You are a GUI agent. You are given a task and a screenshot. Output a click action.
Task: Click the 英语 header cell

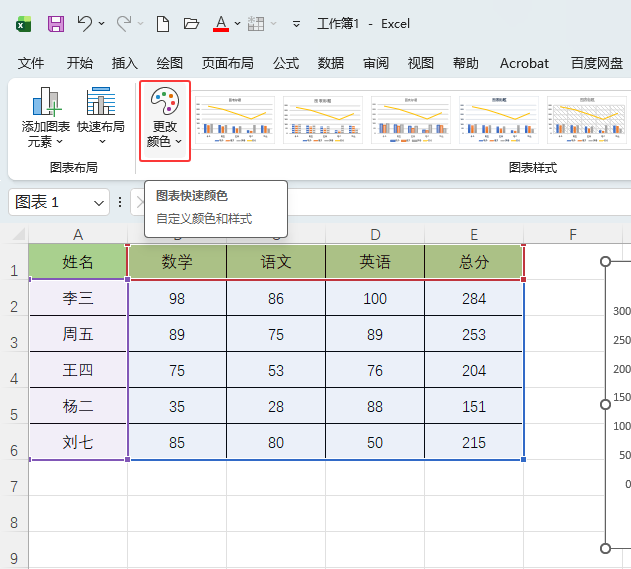click(x=375, y=262)
